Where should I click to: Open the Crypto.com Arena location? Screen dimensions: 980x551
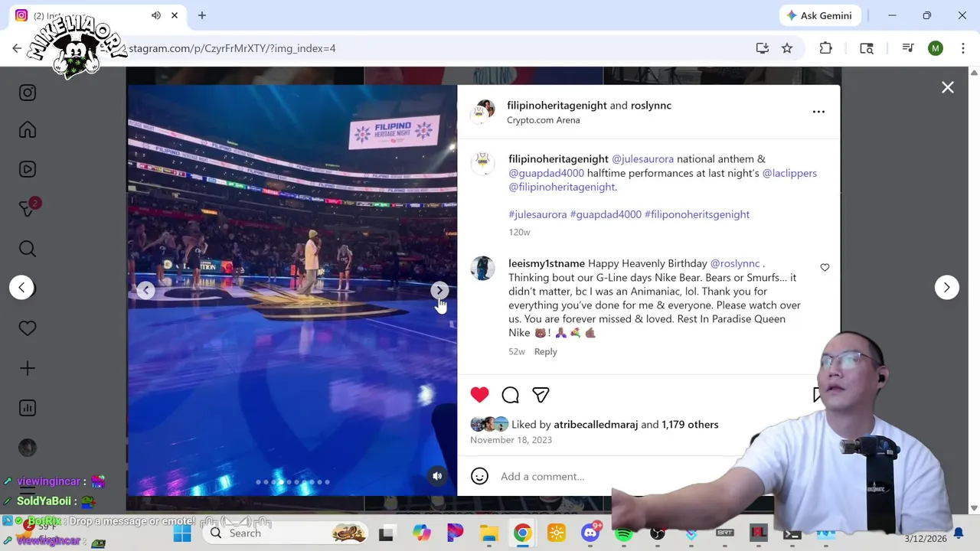coord(543,120)
